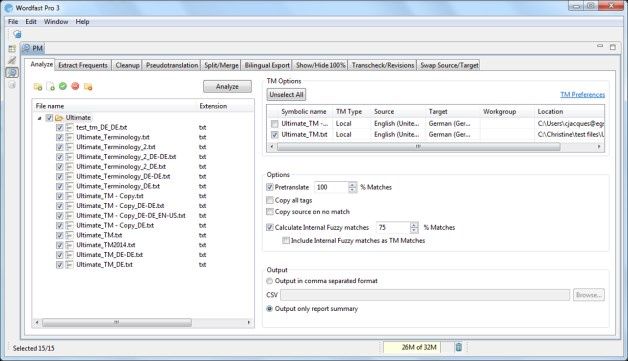Select the PM perspective magnifier icon in sidebar
Viewport: 628px width, 361px height.
pyautogui.click(x=12, y=73)
